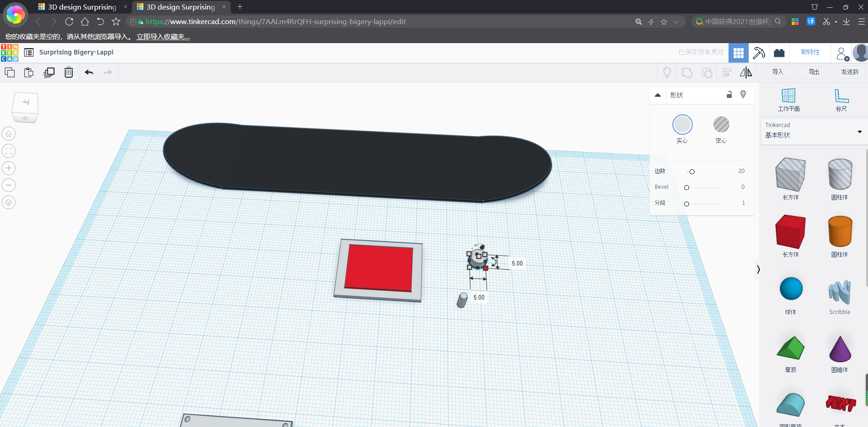Click the What's New (新特性) button
Image resolution: width=868 pixels, height=427 pixels.
click(810, 53)
